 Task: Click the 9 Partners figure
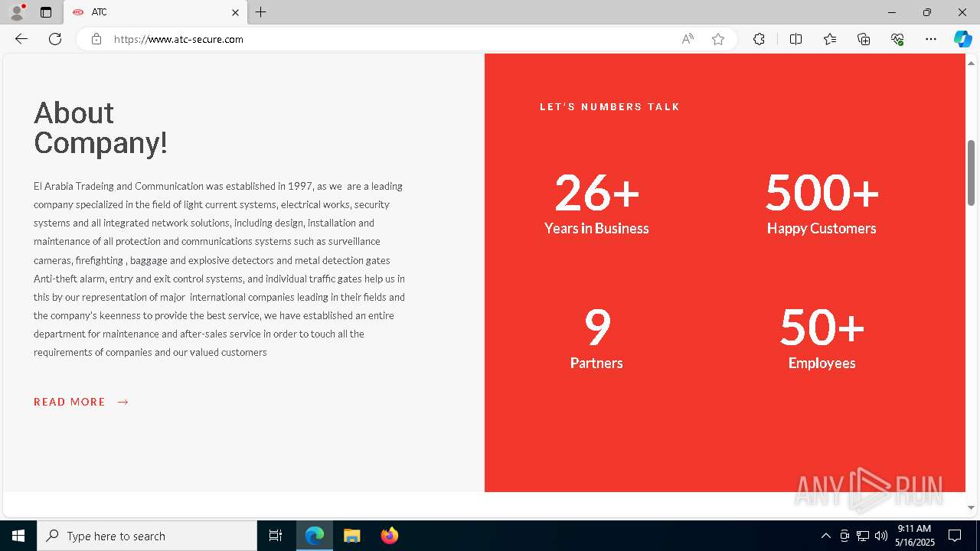tap(596, 338)
